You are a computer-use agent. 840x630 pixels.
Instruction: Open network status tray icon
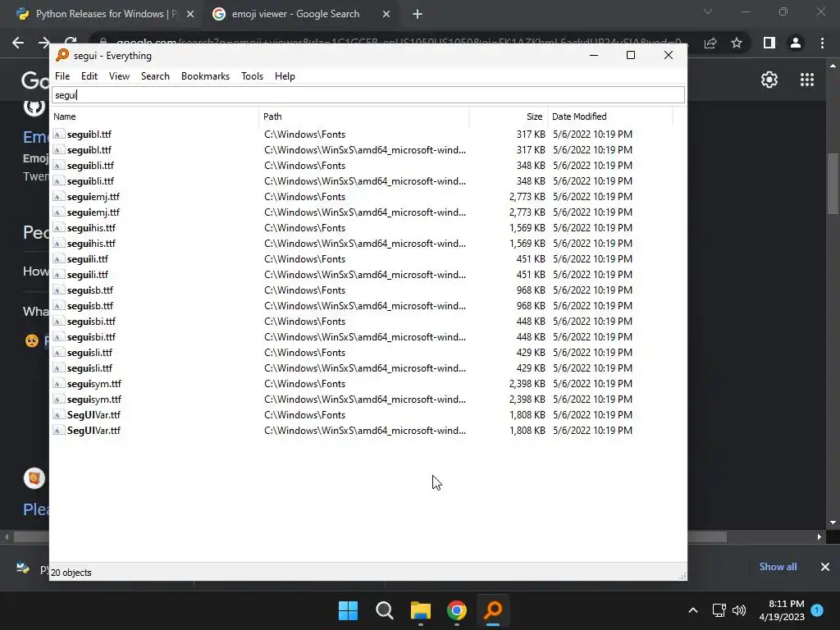[719, 610]
